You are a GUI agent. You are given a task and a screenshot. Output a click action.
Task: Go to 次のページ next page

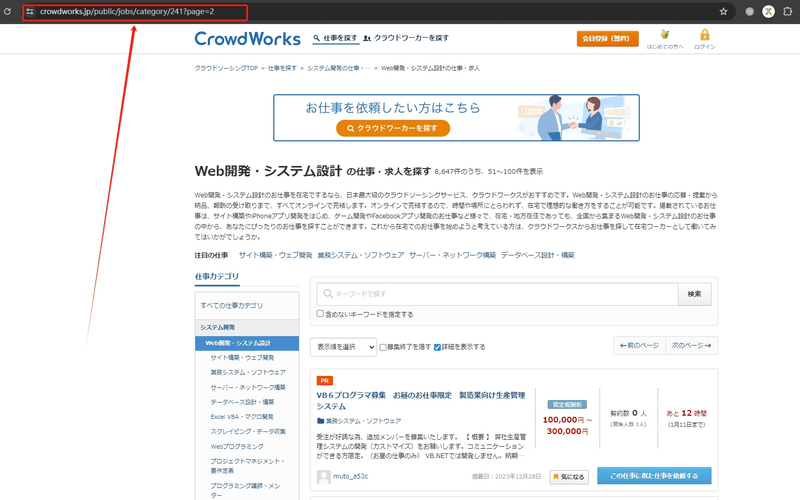[x=691, y=345]
